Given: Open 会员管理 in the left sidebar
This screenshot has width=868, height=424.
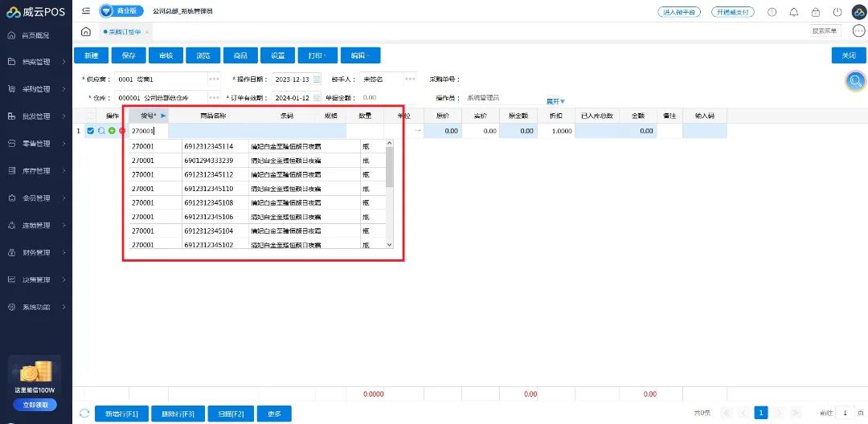Looking at the screenshot, I should [x=35, y=198].
